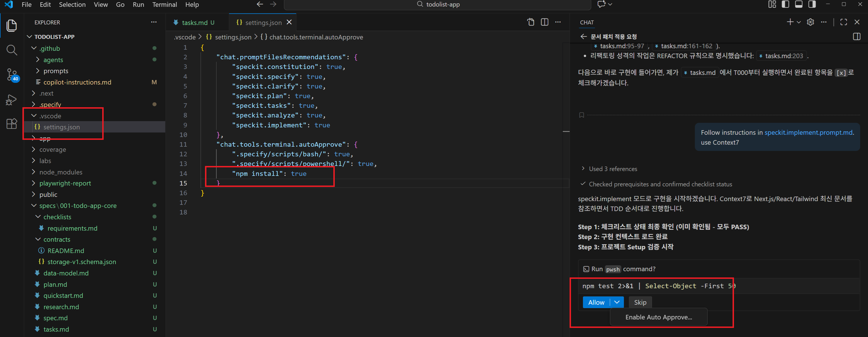
Task: Open Source Control view with 40 badge
Action: pos(11,74)
